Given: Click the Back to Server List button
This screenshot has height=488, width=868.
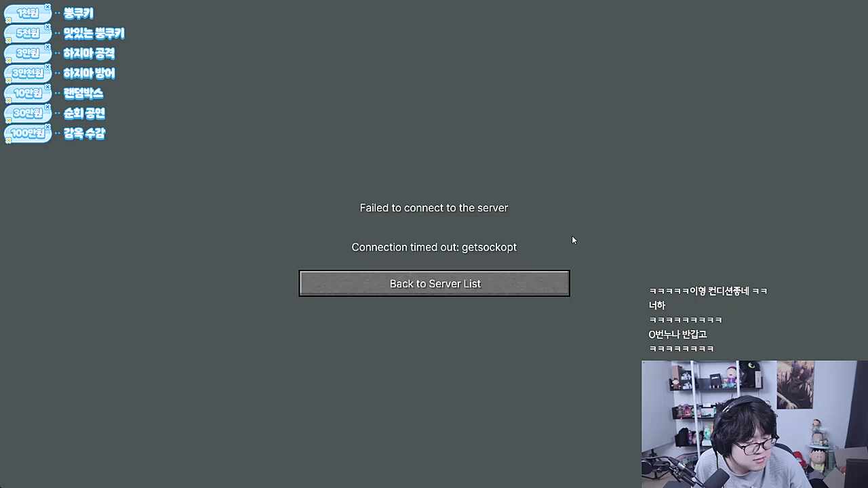Looking at the screenshot, I should point(434,283).
